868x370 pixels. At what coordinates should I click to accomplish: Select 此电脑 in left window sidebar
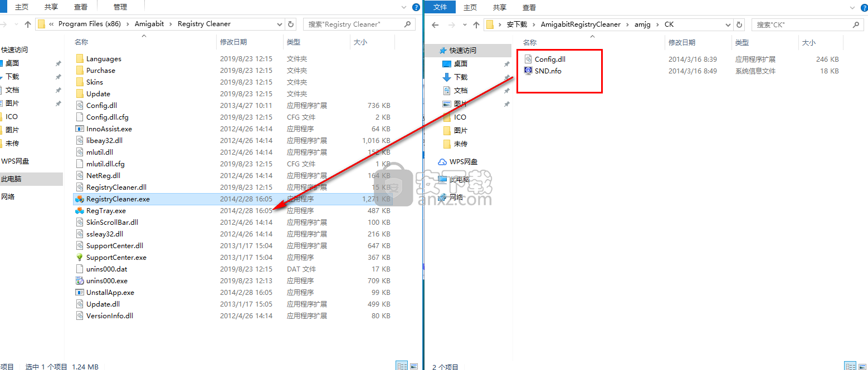[31, 179]
